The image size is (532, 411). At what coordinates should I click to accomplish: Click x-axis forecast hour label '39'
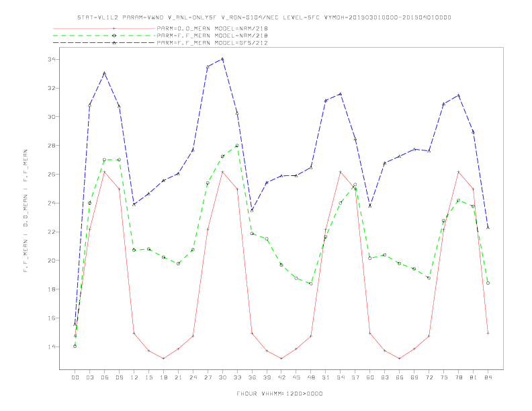267,377
